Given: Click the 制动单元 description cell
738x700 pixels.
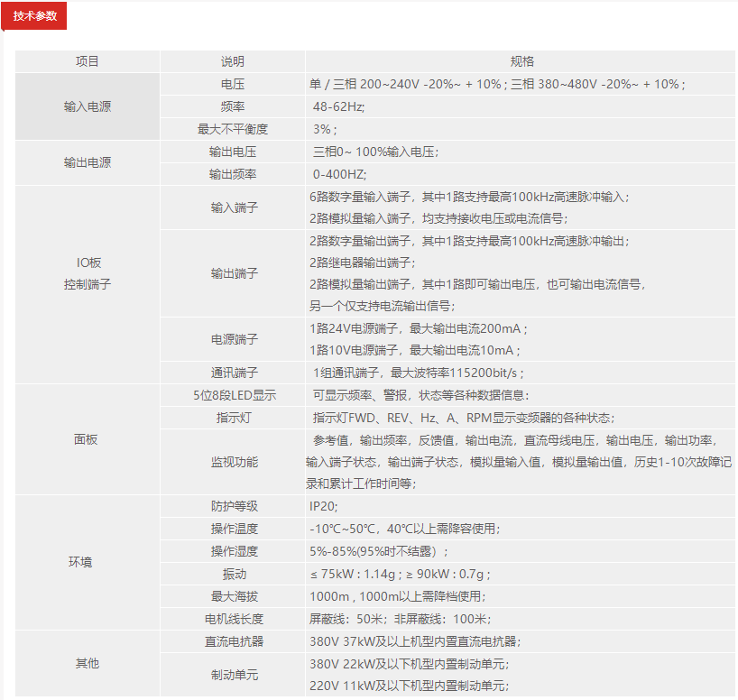Looking at the screenshot, I should (x=233, y=675).
